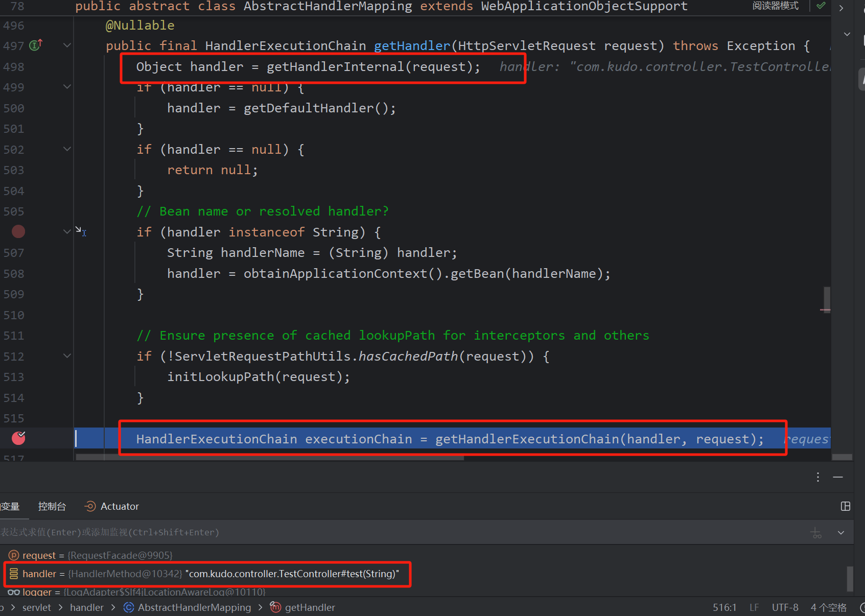This screenshot has width=865, height=616.
Task: Click the editor horizontal scrollbar thumb
Action: point(270,458)
